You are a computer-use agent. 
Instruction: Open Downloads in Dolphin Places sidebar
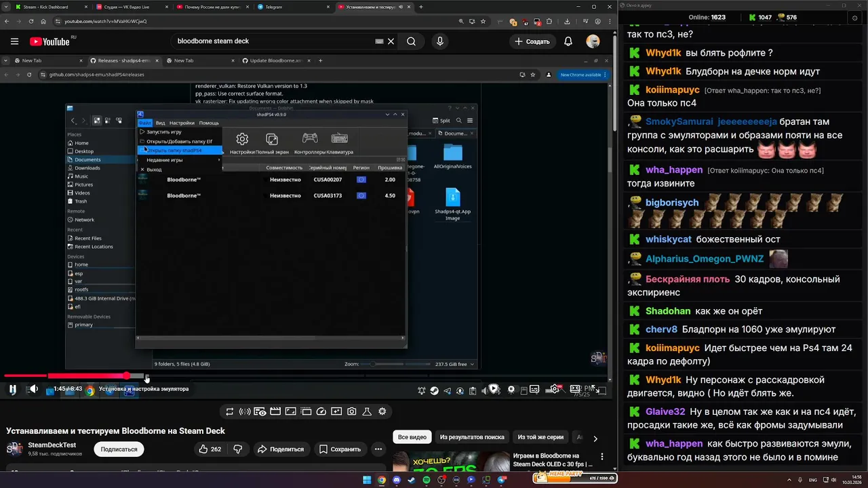[87, 168]
